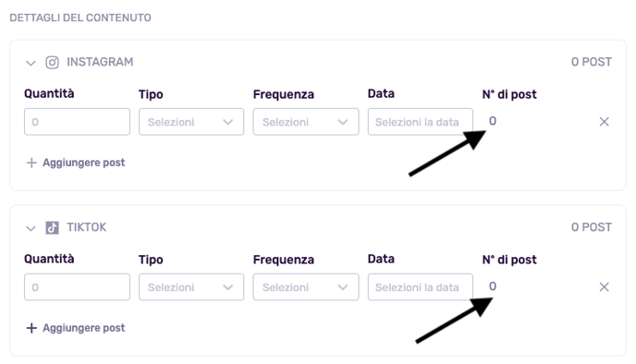
Task: Click plus icon beside TikTok Aggiungere post
Action: (31, 328)
